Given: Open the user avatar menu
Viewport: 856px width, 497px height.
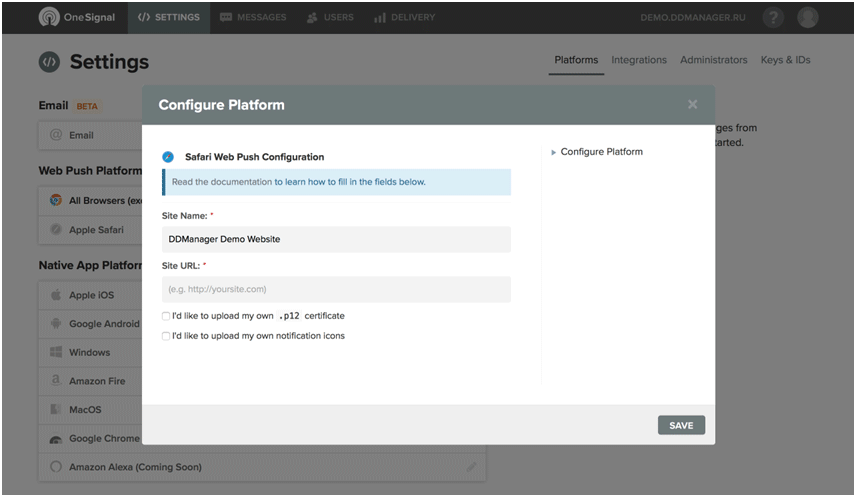Looking at the screenshot, I should (x=807, y=17).
